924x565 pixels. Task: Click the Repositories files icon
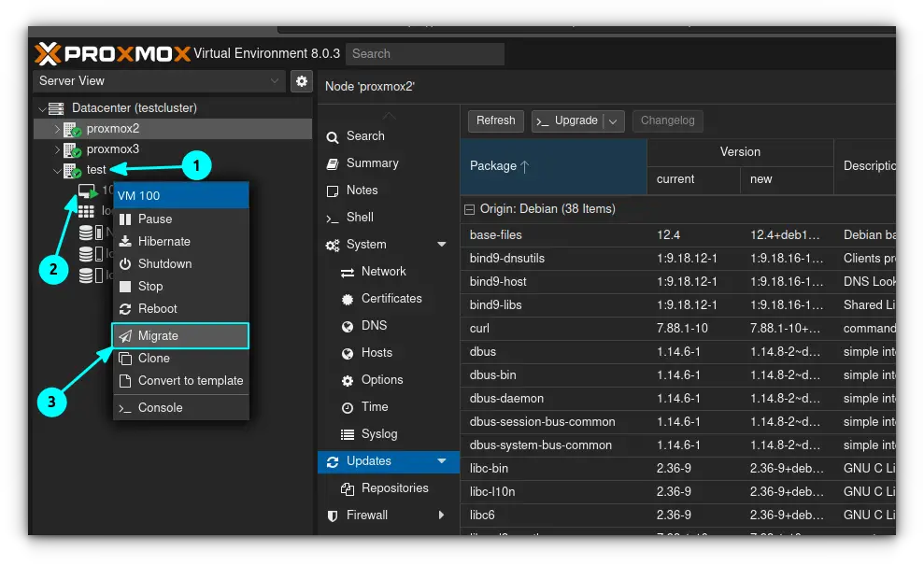point(348,488)
